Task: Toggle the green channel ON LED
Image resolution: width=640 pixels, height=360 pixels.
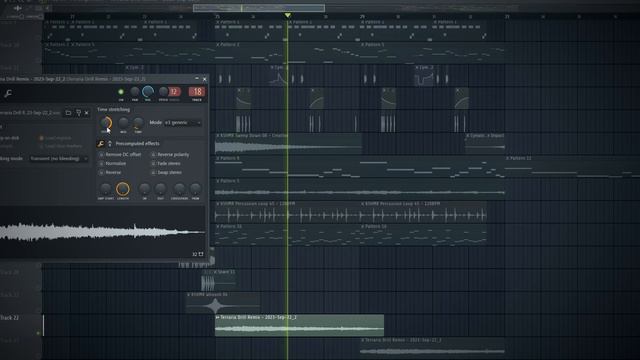Action: 121,92
